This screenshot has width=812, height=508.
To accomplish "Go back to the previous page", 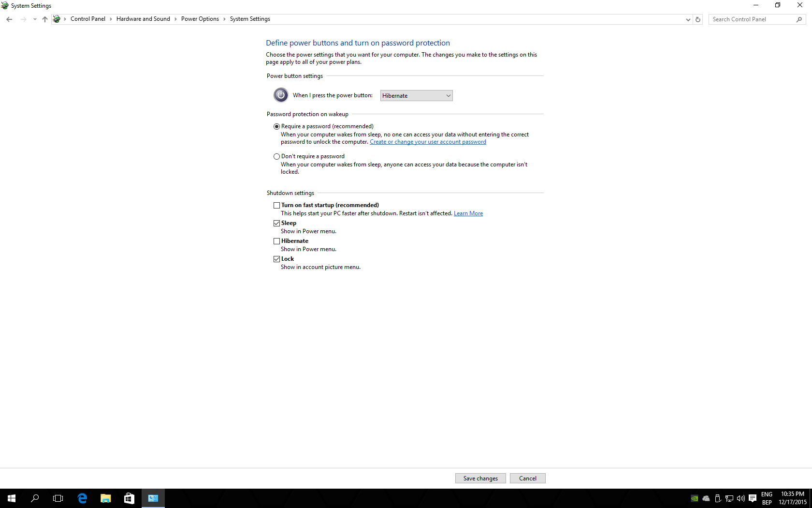I will (x=9, y=19).
